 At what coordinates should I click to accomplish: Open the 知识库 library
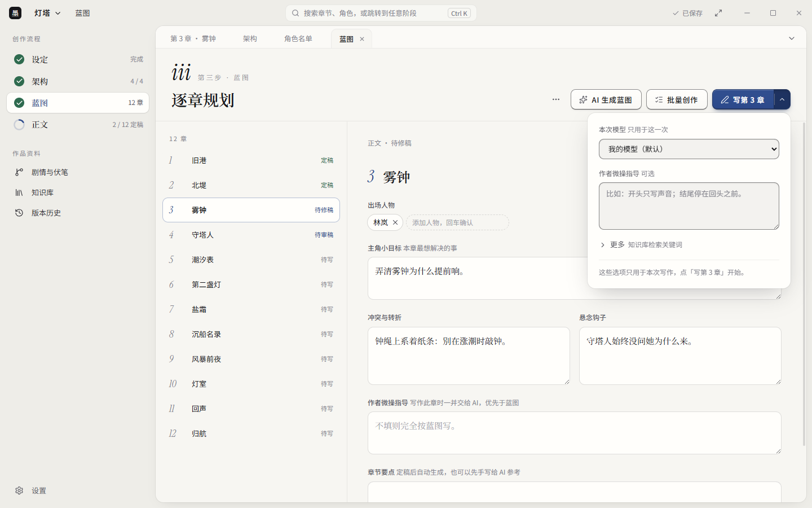tap(78, 192)
